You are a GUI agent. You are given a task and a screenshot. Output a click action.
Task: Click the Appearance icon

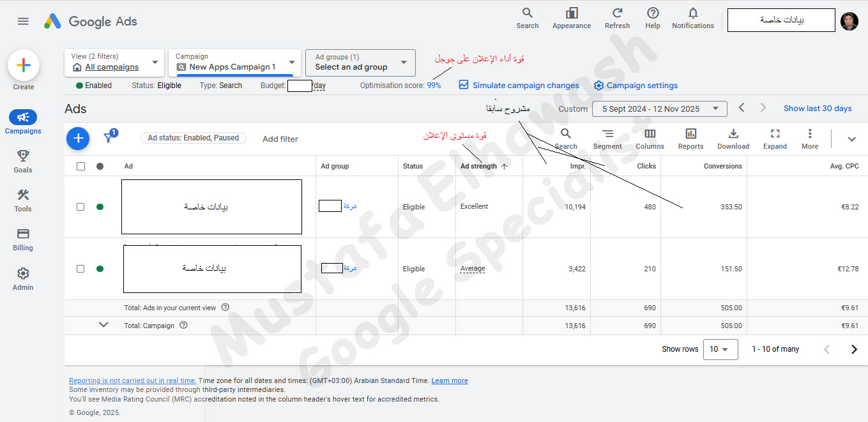click(x=571, y=14)
